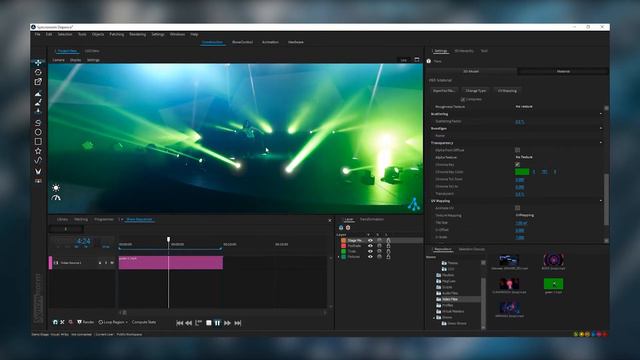640x360 pixels.
Task: Collapse the Transparency section
Action: (x=600, y=143)
